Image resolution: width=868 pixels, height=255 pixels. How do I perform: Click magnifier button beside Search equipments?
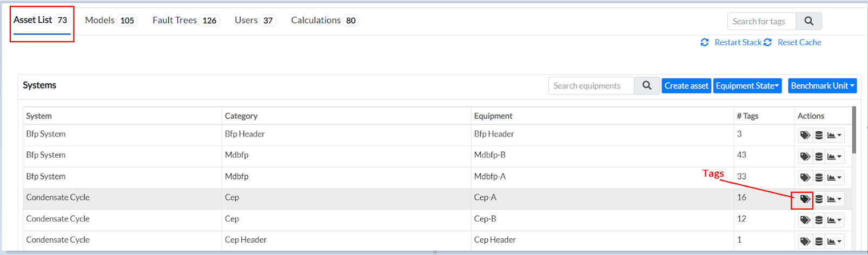coord(647,86)
